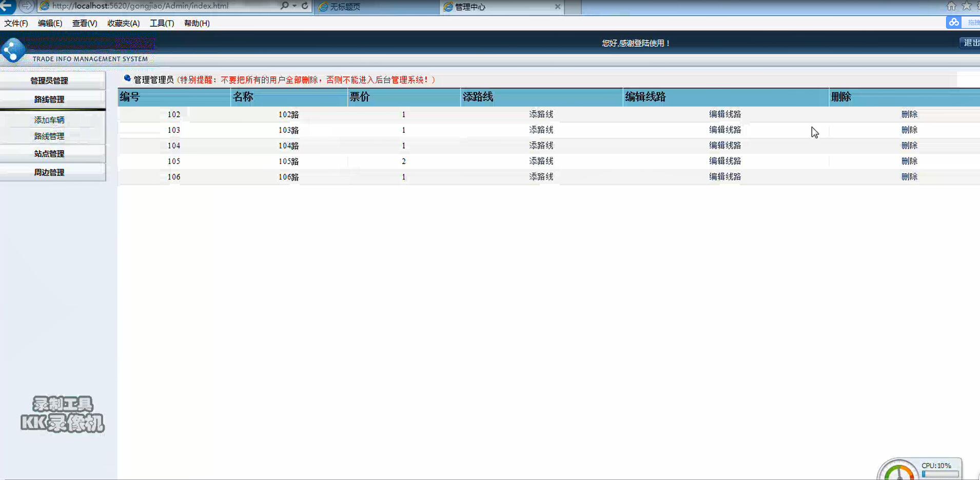The image size is (980, 480).
Task: Click 编辑线路 for route 104
Action: pos(725,146)
